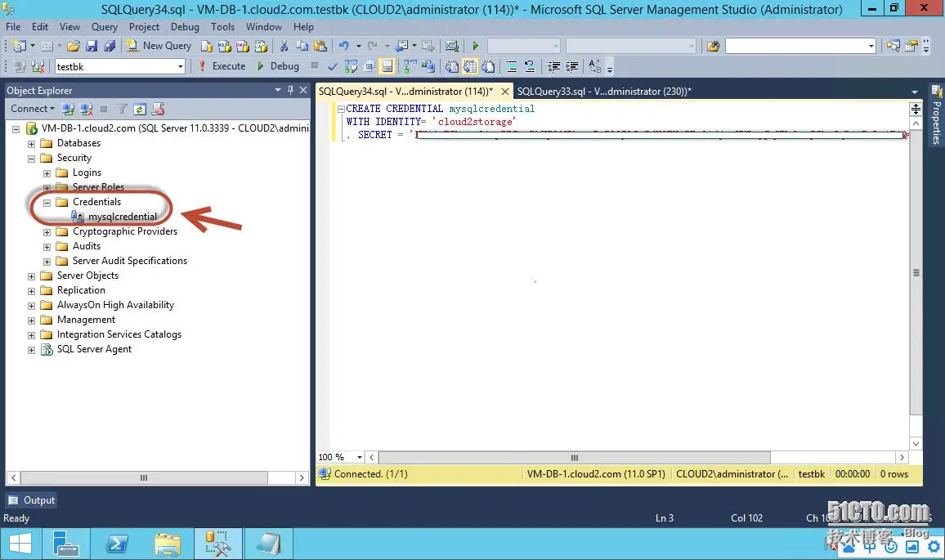Collapse the Security tree node
The width and height of the screenshot is (945, 560).
(x=31, y=159)
